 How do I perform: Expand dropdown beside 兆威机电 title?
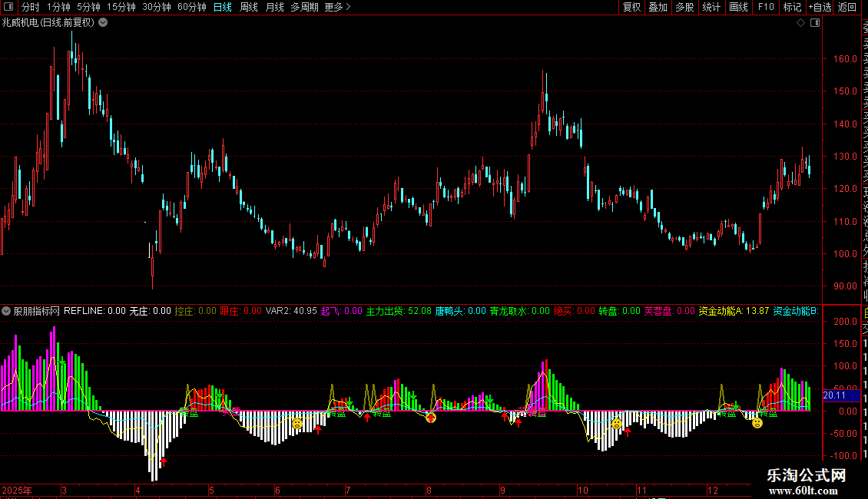point(103,23)
